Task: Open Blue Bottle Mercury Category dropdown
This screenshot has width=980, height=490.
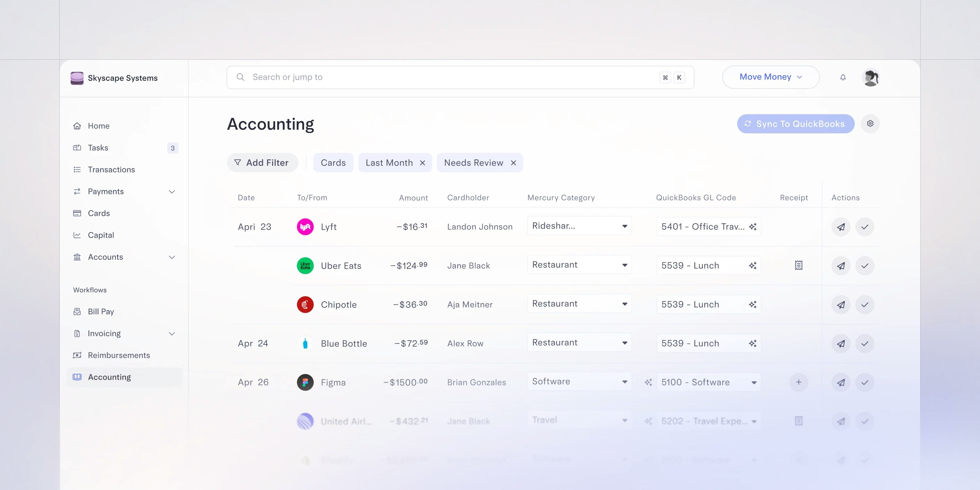Action: coord(579,342)
